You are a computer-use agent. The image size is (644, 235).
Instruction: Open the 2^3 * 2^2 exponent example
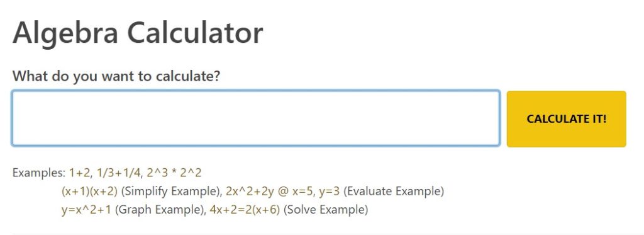174,173
